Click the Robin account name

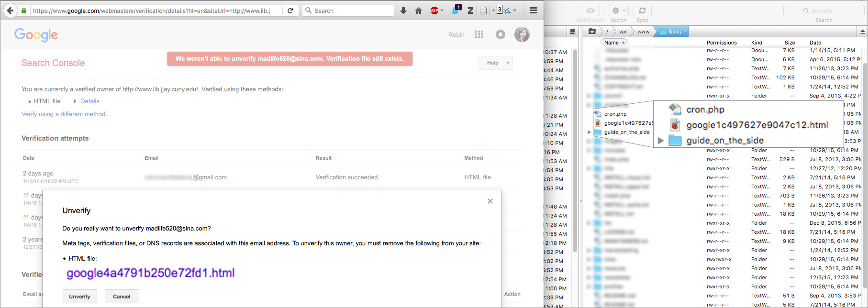pos(456,34)
